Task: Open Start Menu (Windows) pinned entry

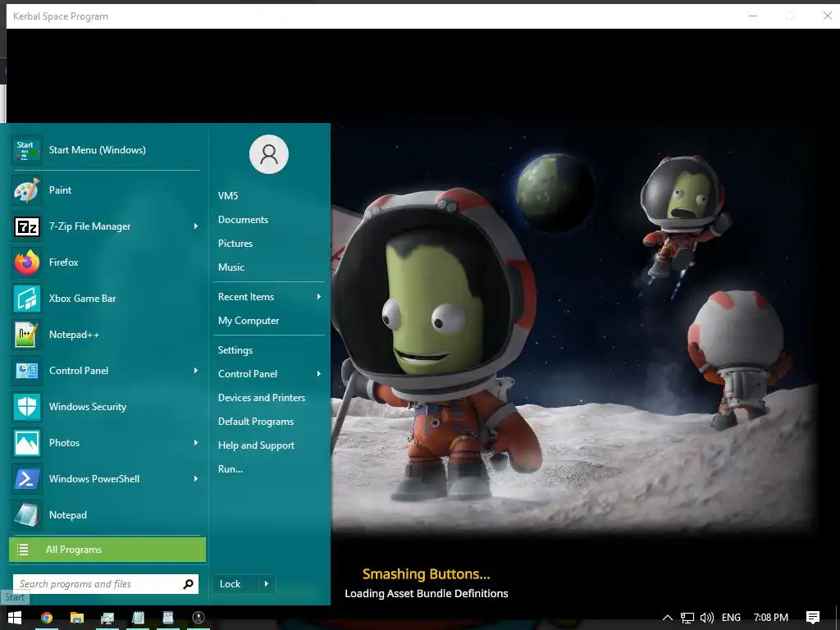Action: coord(106,150)
